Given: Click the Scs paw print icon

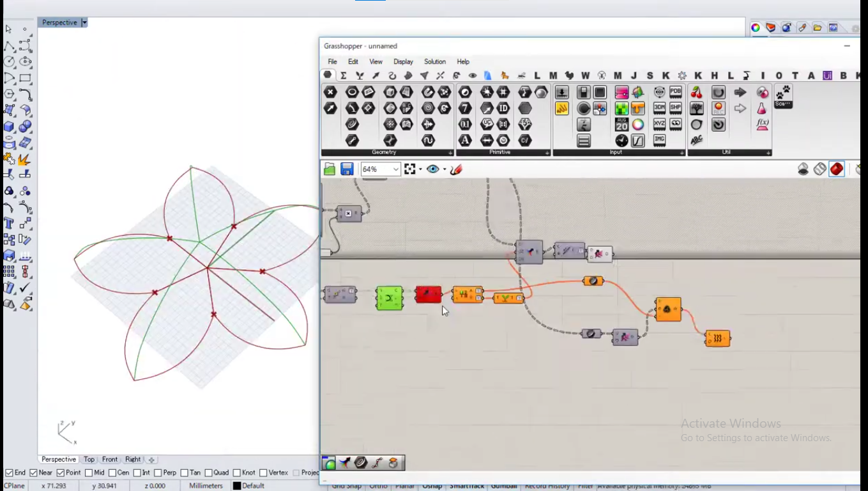Looking at the screenshot, I should coord(783,95).
